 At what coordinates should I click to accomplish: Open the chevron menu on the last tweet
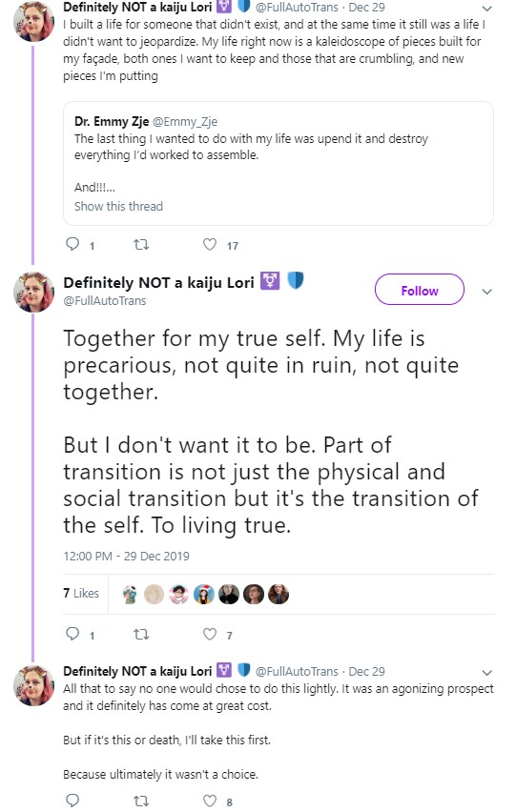(x=486, y=673)
